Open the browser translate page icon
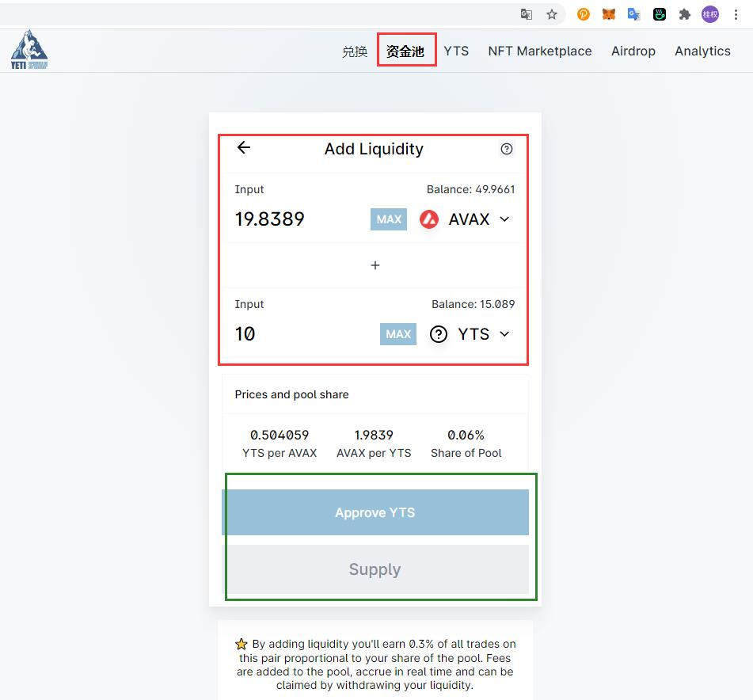753x700 pixels. tap(526, 14)
